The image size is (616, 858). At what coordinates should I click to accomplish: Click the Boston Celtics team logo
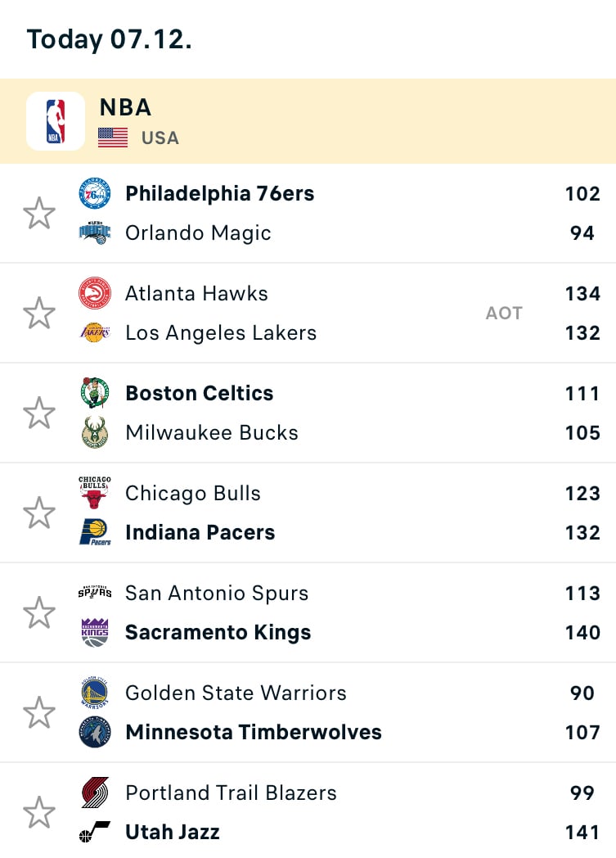click(95, 393)
